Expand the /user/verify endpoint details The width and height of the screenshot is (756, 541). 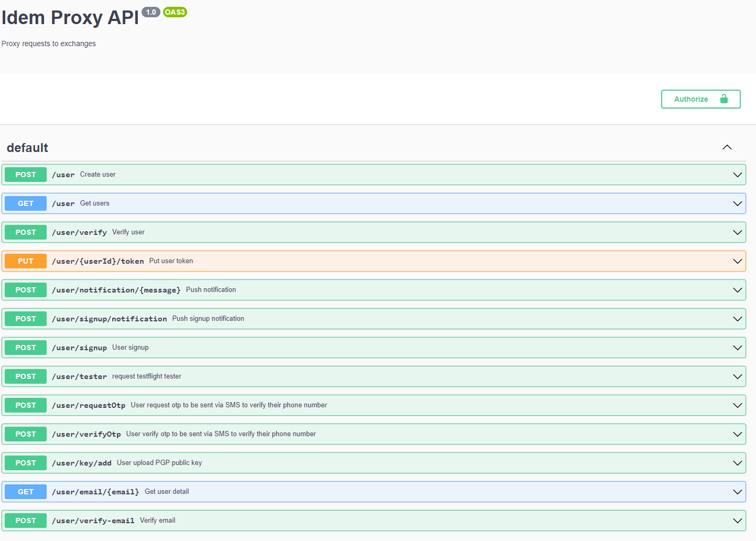[737, 232]
